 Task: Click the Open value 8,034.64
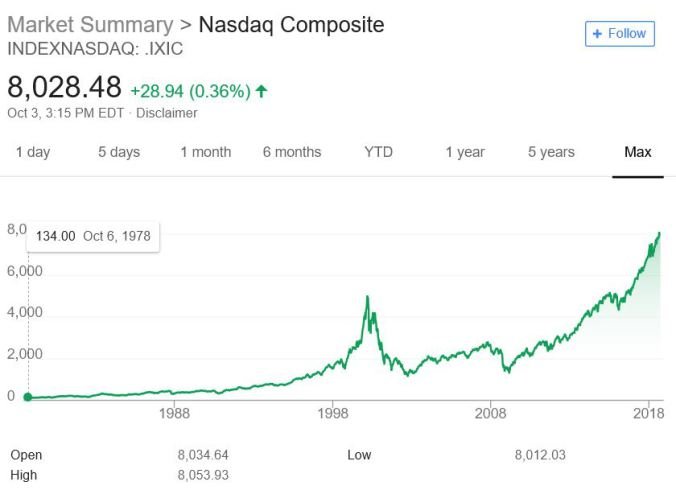coord(203,455)
